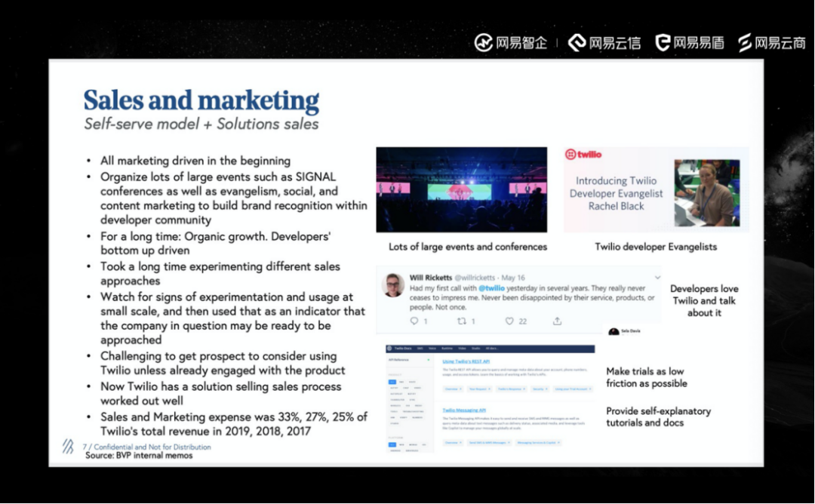815x504 pixels.
Task: Open the Twilio Messaging API link
Action: (463, 410)
